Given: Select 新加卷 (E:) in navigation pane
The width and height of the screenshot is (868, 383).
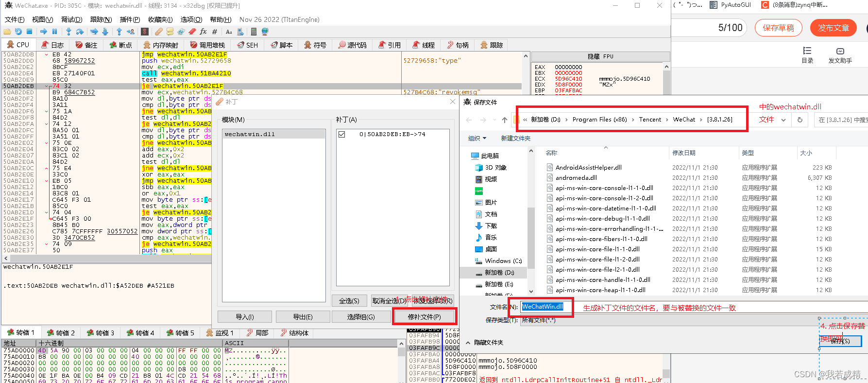Looking at the screenshot, I should tap(499, 284).
